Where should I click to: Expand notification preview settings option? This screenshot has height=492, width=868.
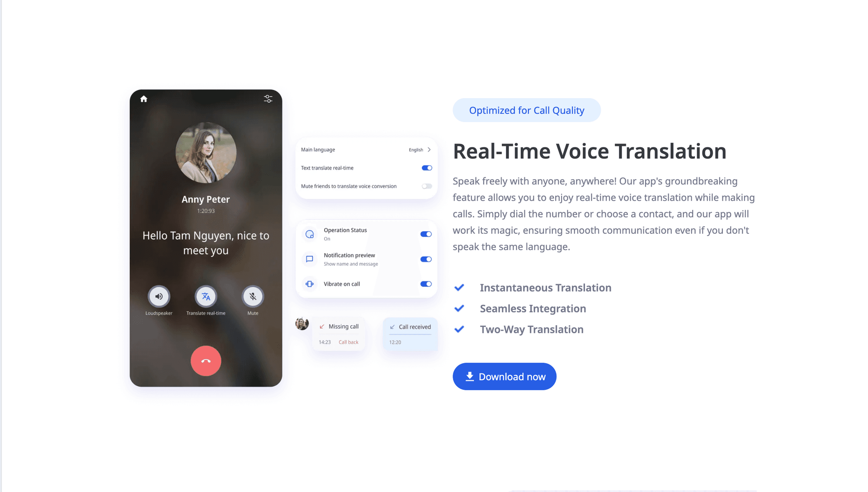(349, 259)
